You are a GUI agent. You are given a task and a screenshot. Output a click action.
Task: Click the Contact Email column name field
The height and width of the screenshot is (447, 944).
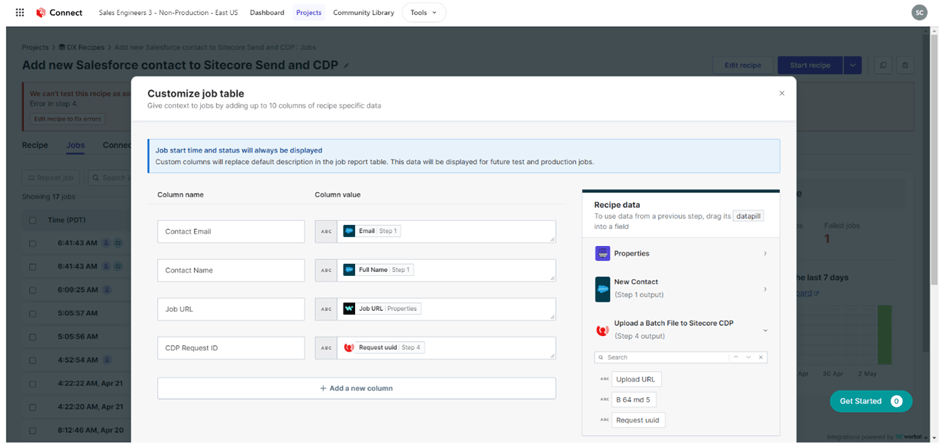(x=231, y=231)
